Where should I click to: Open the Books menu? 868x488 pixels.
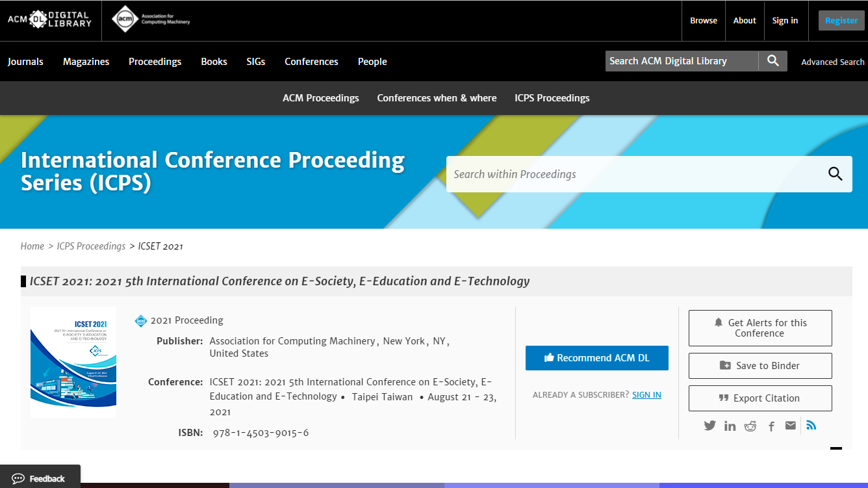pyautogui.click(x=214, y=62)
